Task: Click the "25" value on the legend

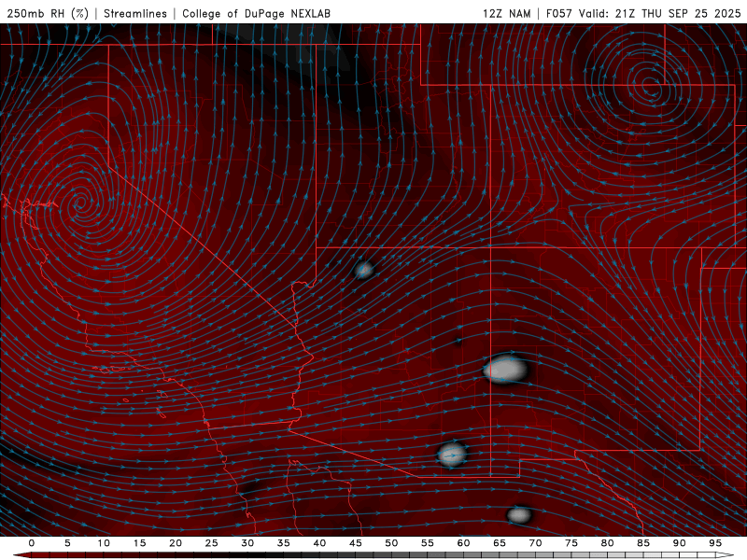Action: tap(212, 543)
